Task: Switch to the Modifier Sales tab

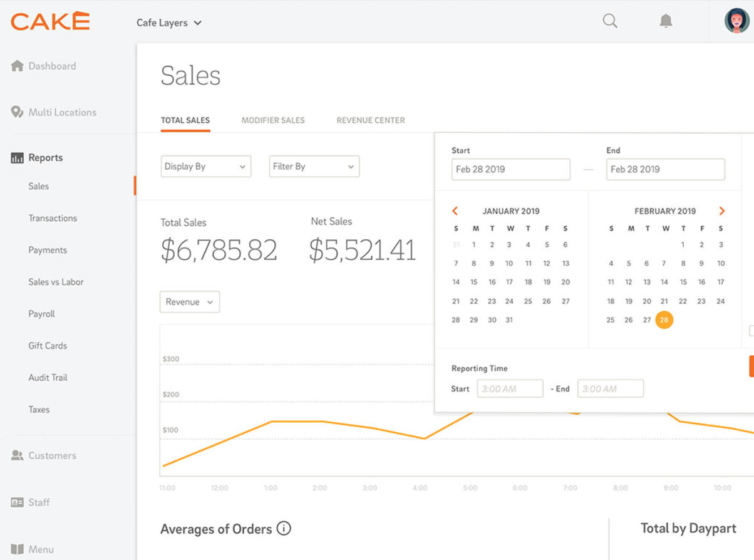Action: click(273, 120)
